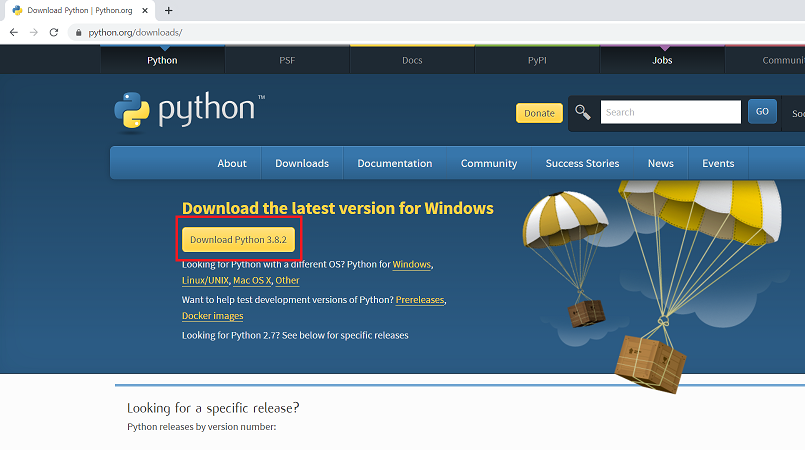Open the Success Stories menu
Image resolution: width=805 pixels, height=450 pixels.
point(582,163)
